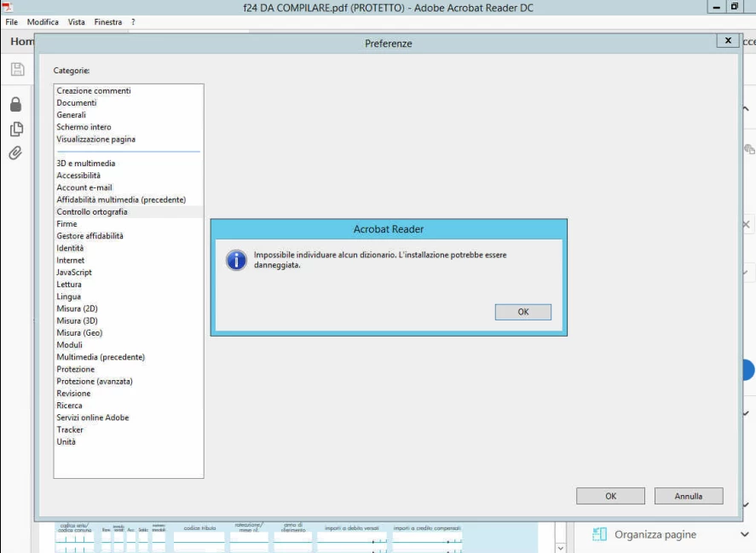Open the page thumbnails icon

(x=16, y=129)
